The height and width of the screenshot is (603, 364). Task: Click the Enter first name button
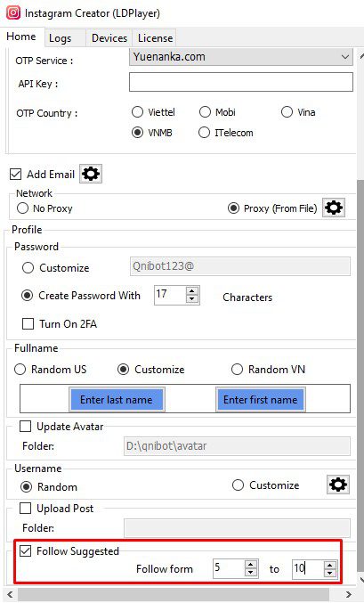(260, 400)
